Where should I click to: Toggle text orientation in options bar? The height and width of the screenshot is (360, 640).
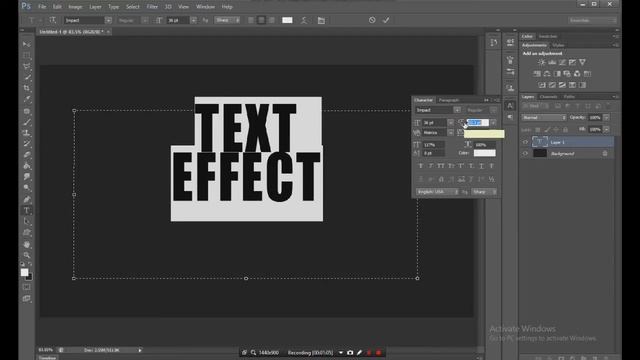click(53, 20)
